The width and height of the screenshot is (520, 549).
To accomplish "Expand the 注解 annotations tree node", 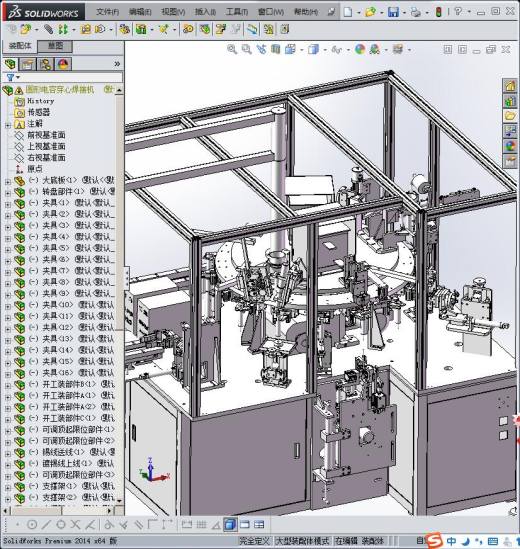I will (8, 125).
